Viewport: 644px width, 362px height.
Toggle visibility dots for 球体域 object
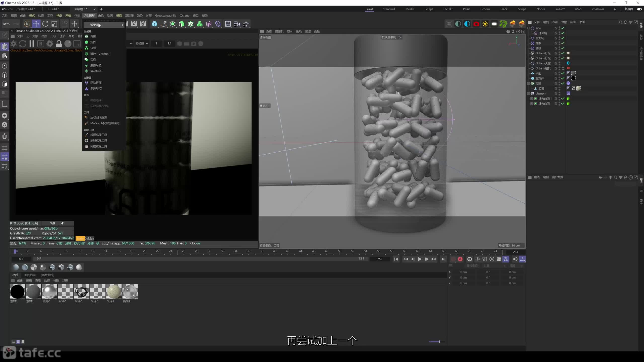click(x=559, y=33)
